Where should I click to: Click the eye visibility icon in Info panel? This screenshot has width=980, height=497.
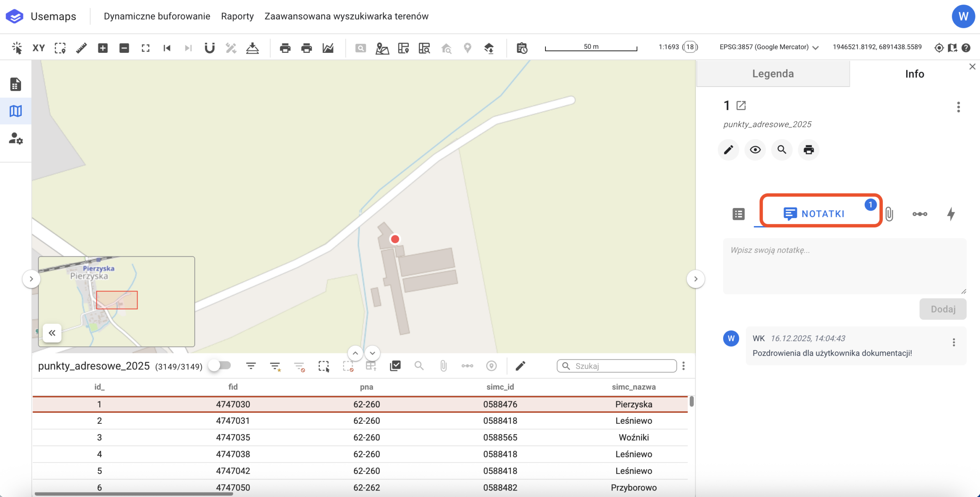pyautogui.click(x=755, y=149)
